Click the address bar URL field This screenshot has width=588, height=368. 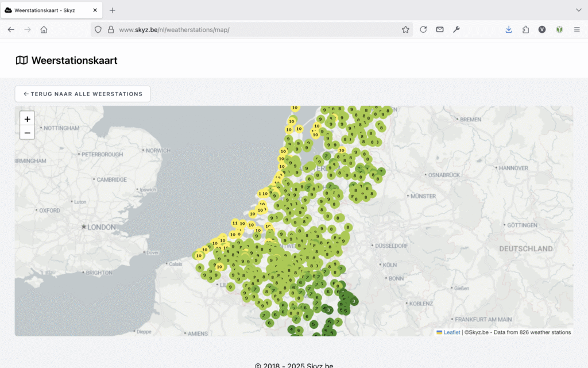[x=253, y=29]
